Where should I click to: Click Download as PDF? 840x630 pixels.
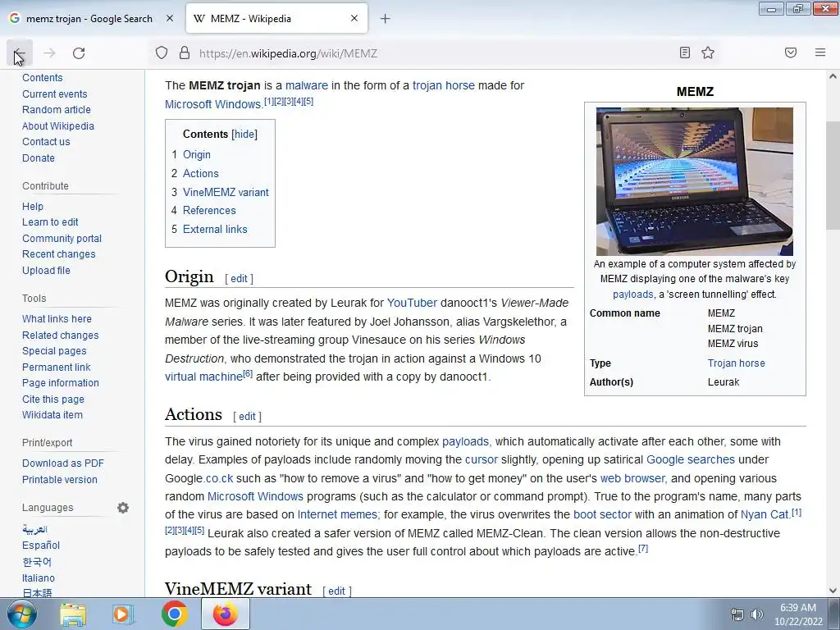(63, 463)
